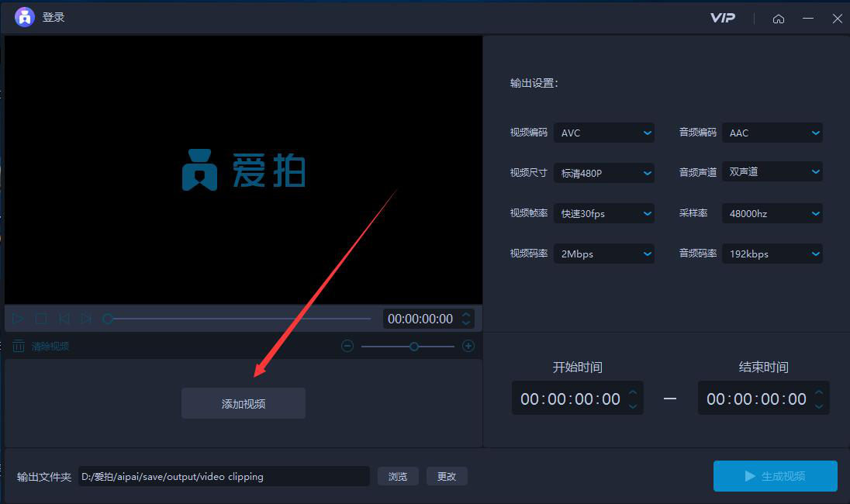Open the 采样率 48000hz dropdown

coord(772,213)
